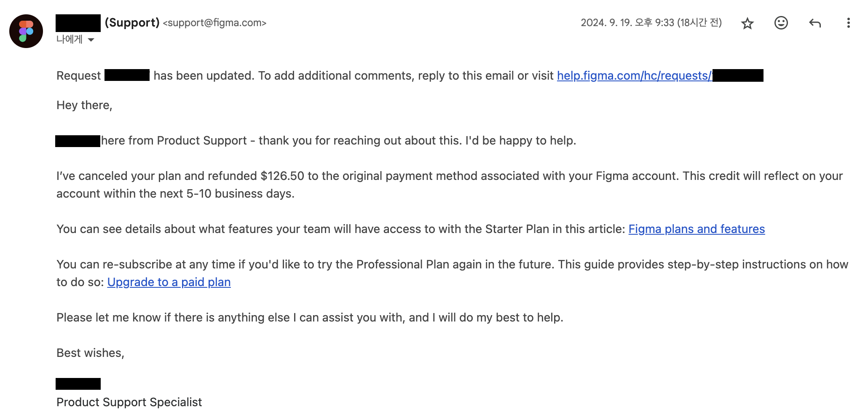Open the three-dot more options menu
868x418 pixels.
[x=848, y=23]
